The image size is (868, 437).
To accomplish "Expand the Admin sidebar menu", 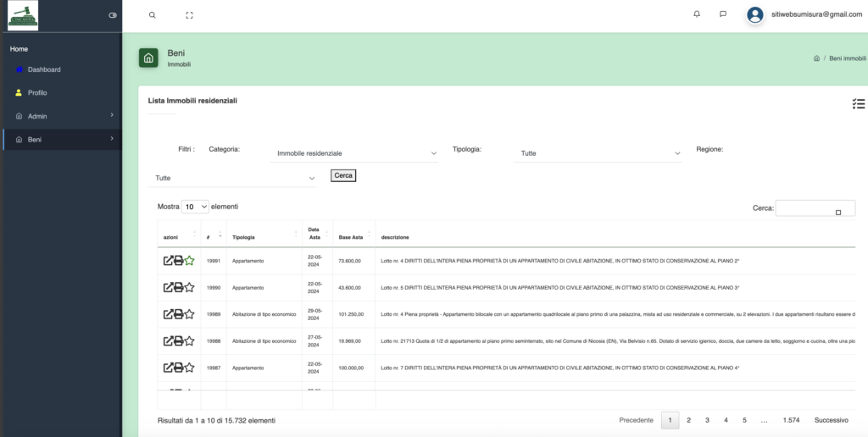I will coord(61,116).
